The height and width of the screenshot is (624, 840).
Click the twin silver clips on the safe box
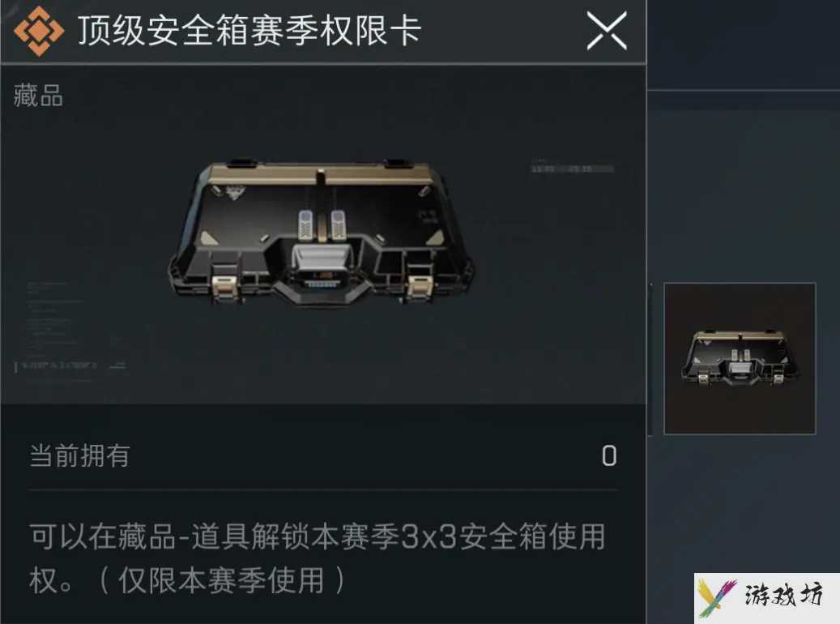(x=322, y=225)
